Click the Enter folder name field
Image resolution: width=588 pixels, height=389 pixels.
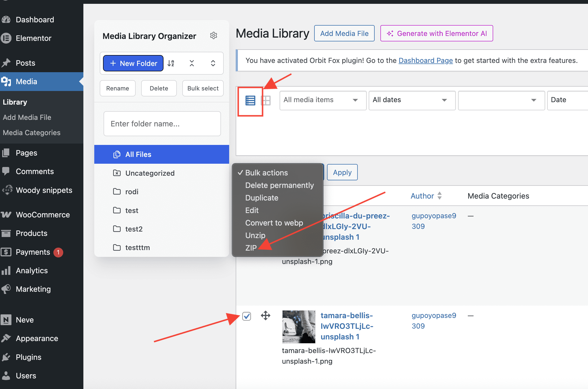(x=162, y=124)
